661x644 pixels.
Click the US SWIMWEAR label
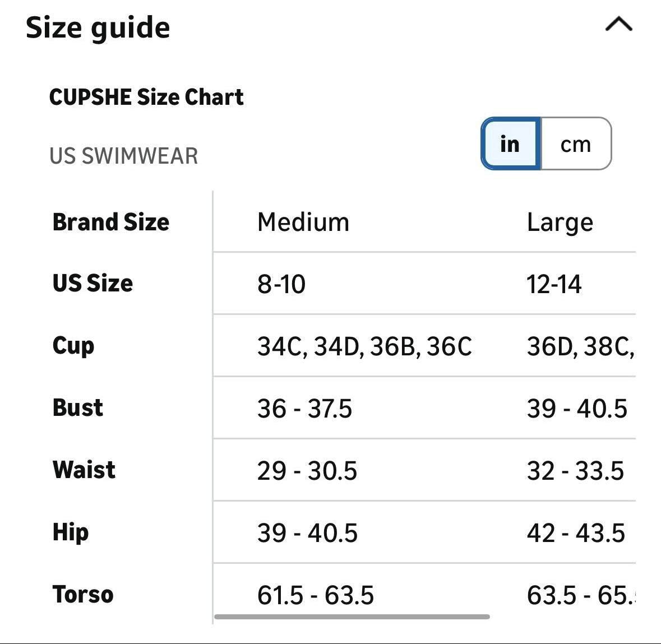(124, 156)
